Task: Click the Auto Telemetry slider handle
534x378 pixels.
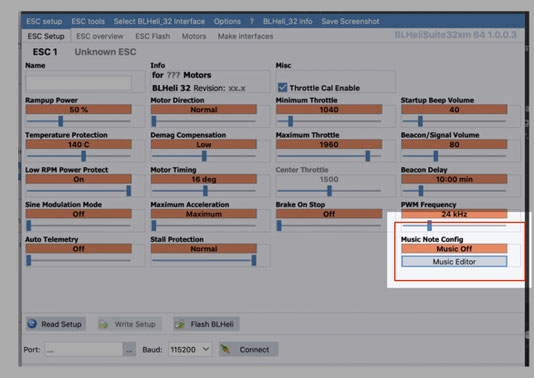Action: point(29,260)
